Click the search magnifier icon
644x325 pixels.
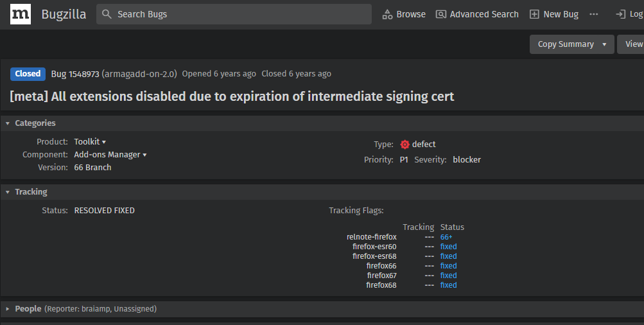pos(107,14)
